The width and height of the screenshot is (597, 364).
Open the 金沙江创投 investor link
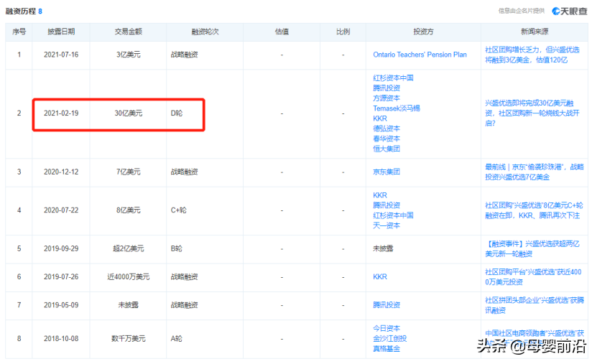[x=390, y=339]
